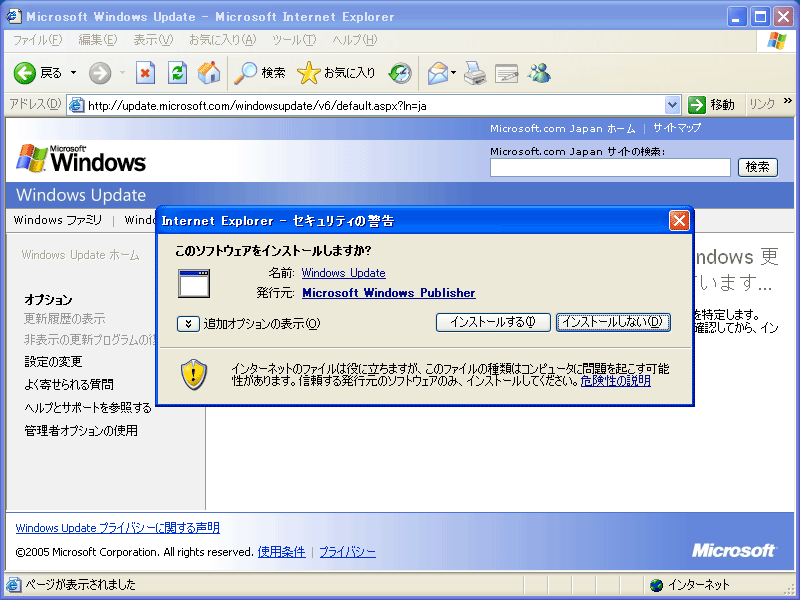Image resolution: width=800 pixels, height=600 pixels.
Task: Open the 表示(V) menu
Action: 153,40
